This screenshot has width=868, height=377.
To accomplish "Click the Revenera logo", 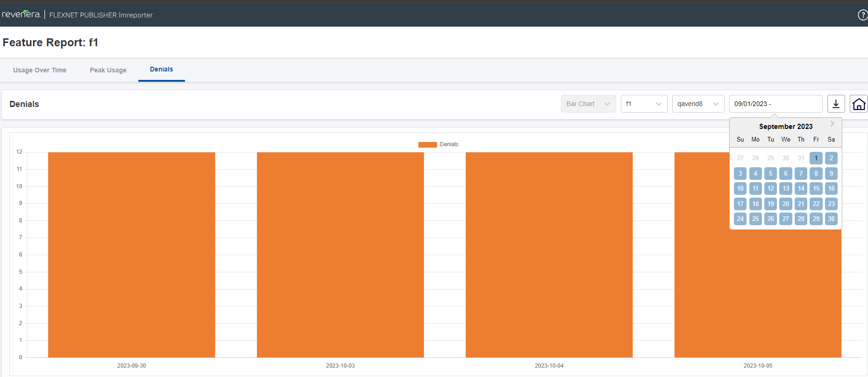I will click(x=21, y=14).
